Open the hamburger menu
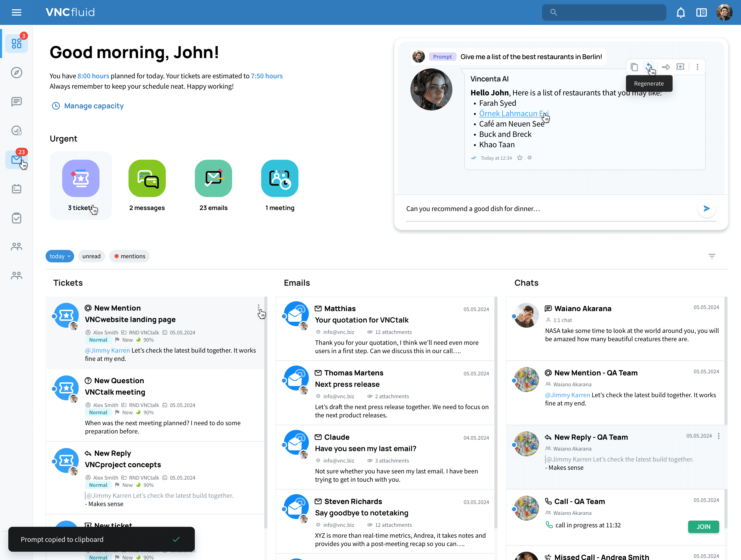This screenshot has height=560, width=741. [x=16, y=12]
